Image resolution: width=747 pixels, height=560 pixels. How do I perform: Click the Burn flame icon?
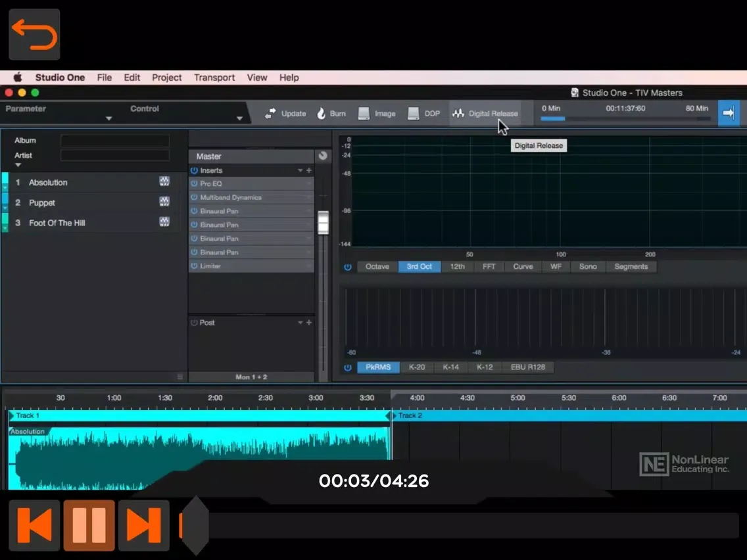tap(322, 113)
